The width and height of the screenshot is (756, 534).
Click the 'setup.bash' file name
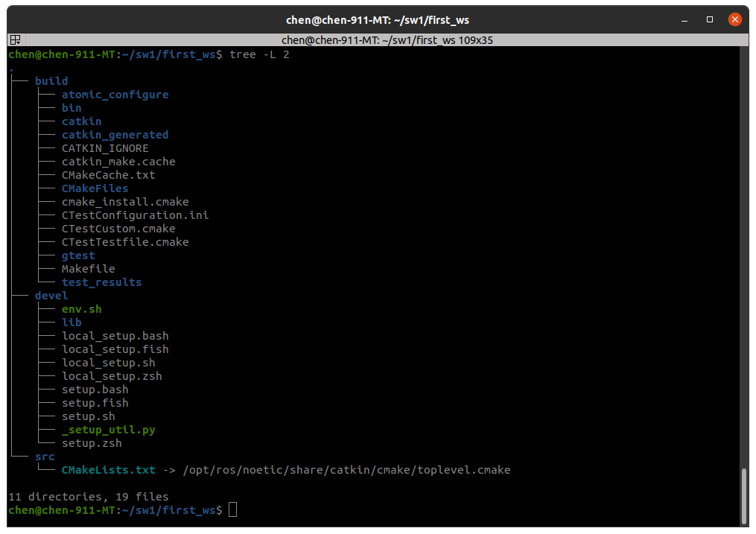(x=95, y=390)
